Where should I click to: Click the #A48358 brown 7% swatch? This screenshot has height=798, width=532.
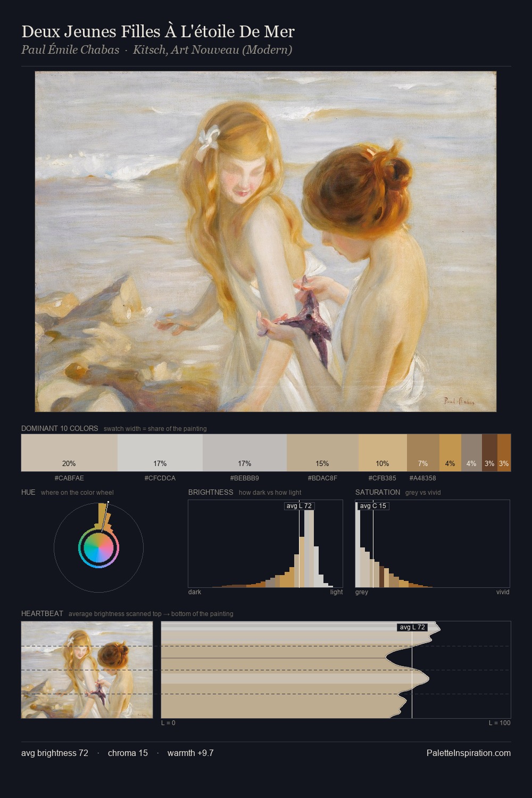pos(423,453)
